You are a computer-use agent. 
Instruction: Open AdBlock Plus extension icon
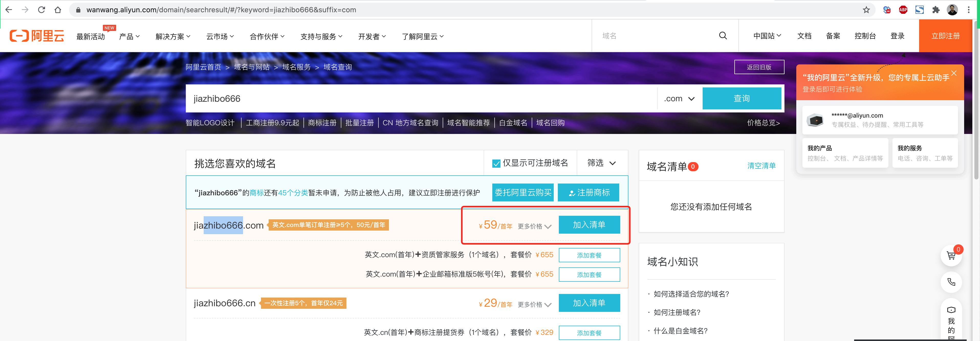pos(903,10)
